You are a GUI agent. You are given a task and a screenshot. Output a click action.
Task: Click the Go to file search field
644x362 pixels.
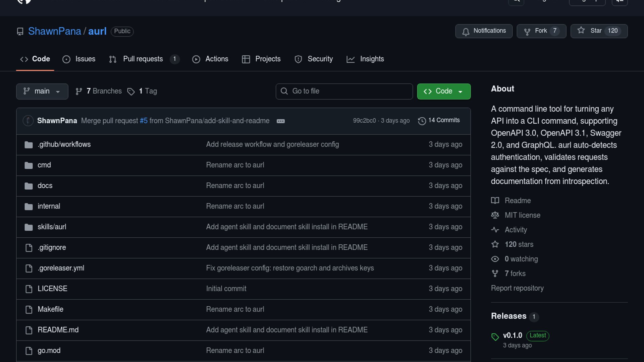pyautogui.click(x=344, y=92)
